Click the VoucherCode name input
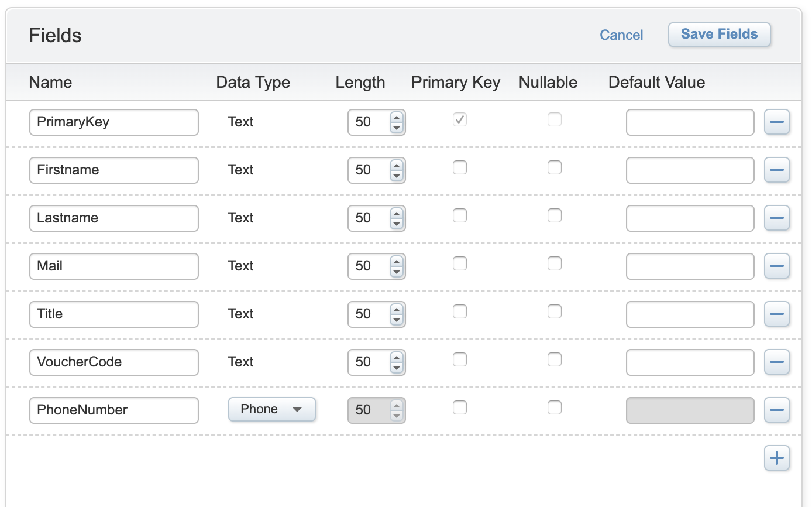The width and height of the screenshot is (812, 507). click(113, 362)
